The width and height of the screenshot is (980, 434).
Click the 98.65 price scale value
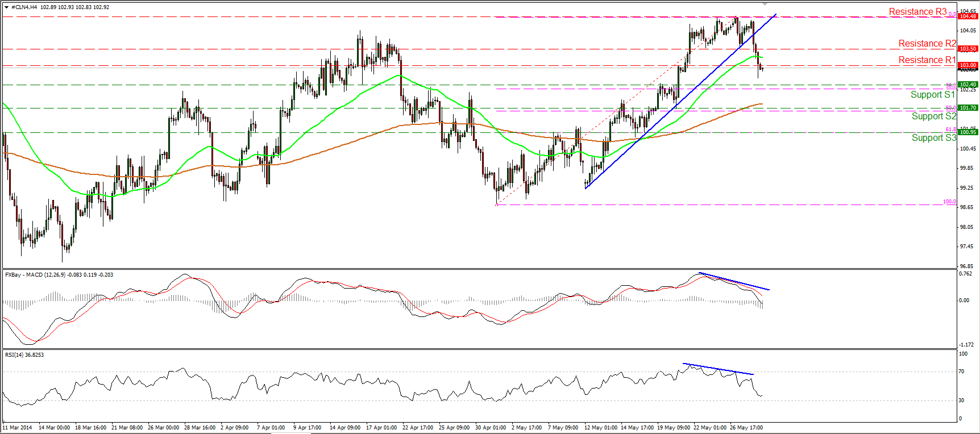pyautogui.click(x=967, y=208)
